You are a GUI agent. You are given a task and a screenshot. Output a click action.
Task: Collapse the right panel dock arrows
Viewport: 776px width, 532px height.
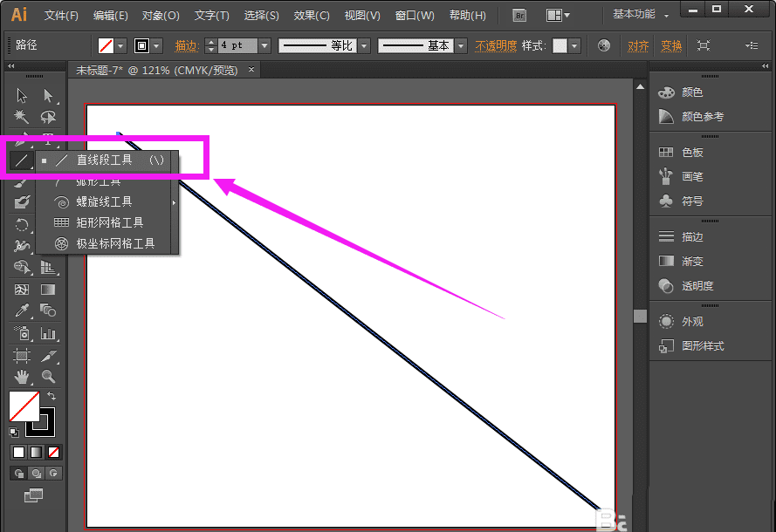766,65
